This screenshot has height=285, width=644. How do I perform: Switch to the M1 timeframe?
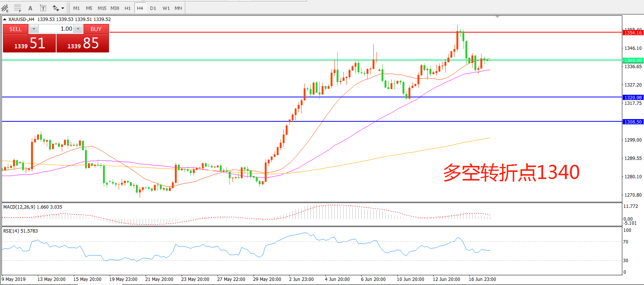click(76, 8)
